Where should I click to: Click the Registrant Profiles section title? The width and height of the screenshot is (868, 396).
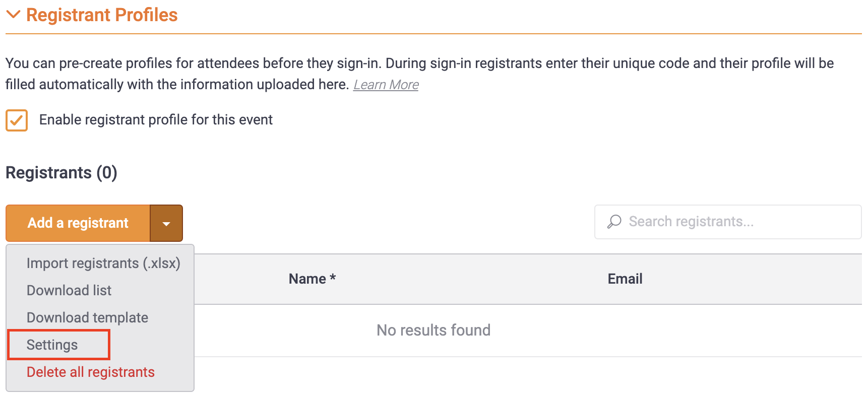pos(102,15)
